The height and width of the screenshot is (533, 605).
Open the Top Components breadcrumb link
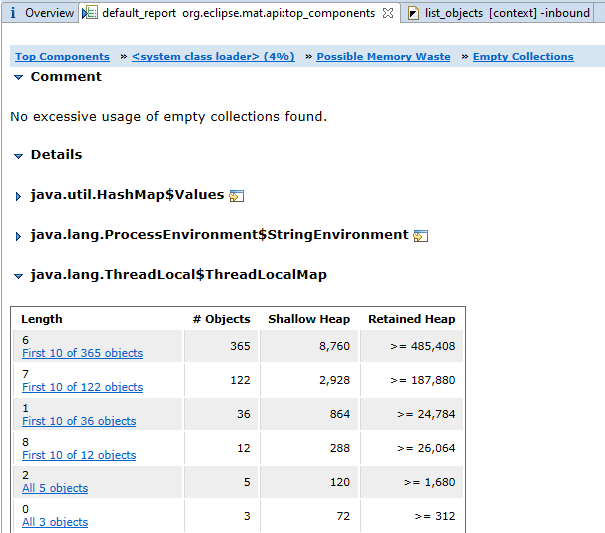tap(63, 57)
